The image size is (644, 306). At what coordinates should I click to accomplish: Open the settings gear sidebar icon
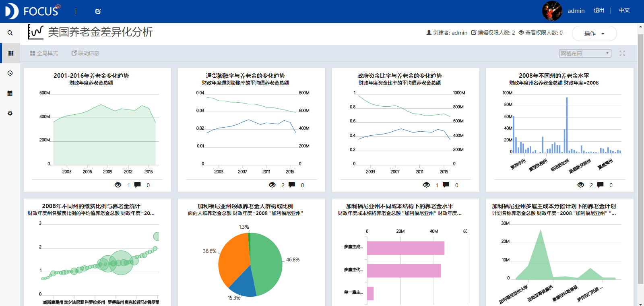10,114
